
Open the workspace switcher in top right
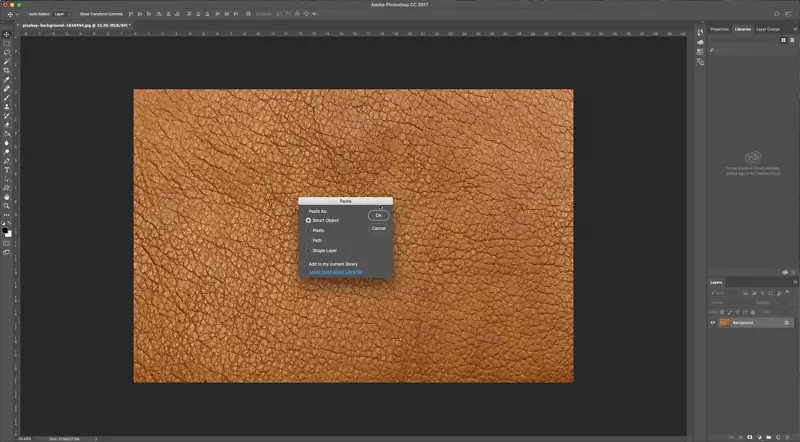point(788,14)
